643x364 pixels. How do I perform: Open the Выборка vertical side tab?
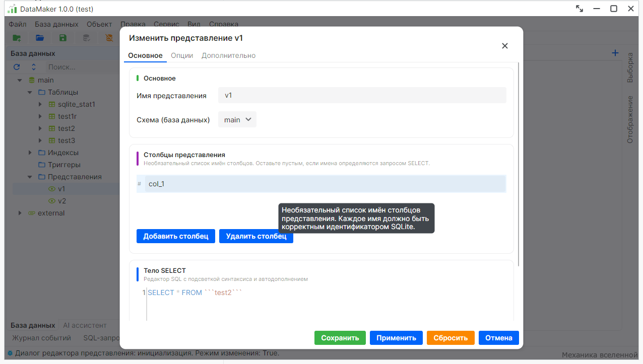pyautogui.click(x=630, y=67)
